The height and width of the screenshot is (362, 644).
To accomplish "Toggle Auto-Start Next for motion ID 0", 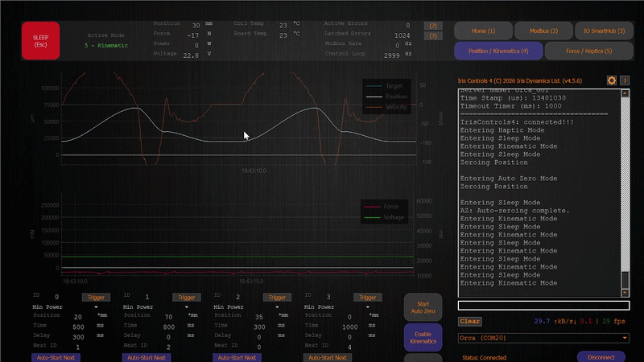I will coord(56,357).
